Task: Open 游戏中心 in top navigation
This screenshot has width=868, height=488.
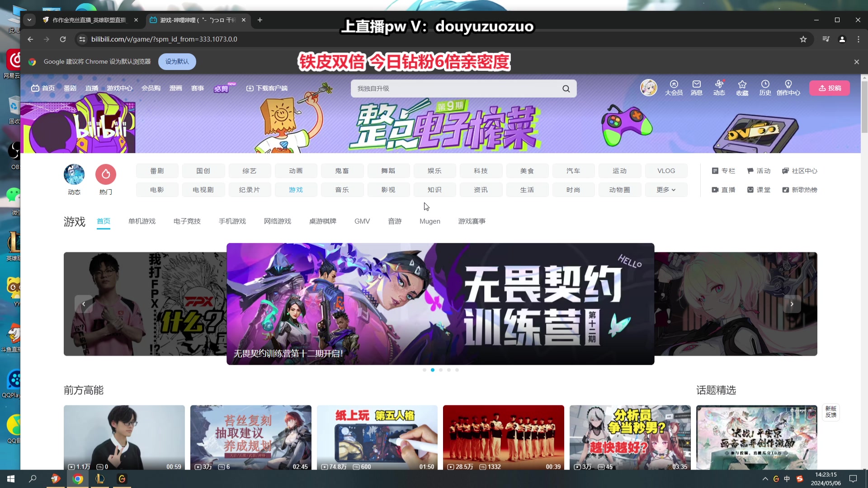Action: tap(120, 89)
